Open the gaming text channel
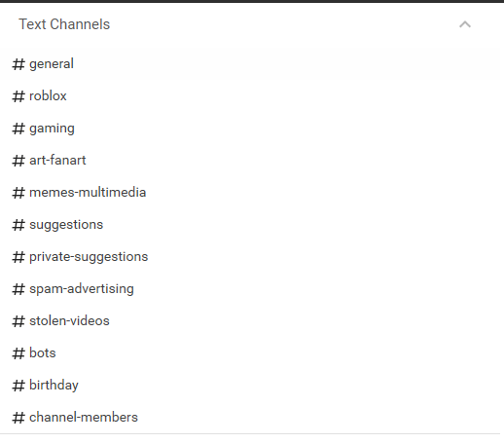The height and width of the screenshot is (444, 504). pyautogui.click(x=250, y=129)
